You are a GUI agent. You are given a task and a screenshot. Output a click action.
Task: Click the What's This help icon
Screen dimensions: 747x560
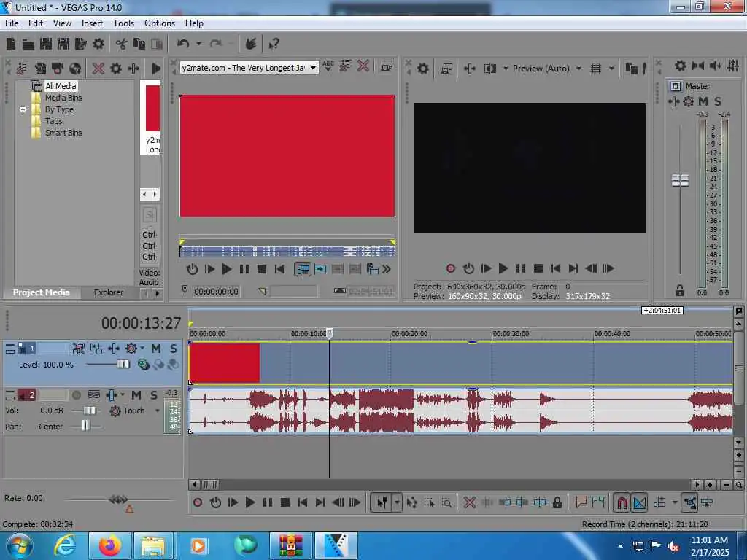click(274, 44)
